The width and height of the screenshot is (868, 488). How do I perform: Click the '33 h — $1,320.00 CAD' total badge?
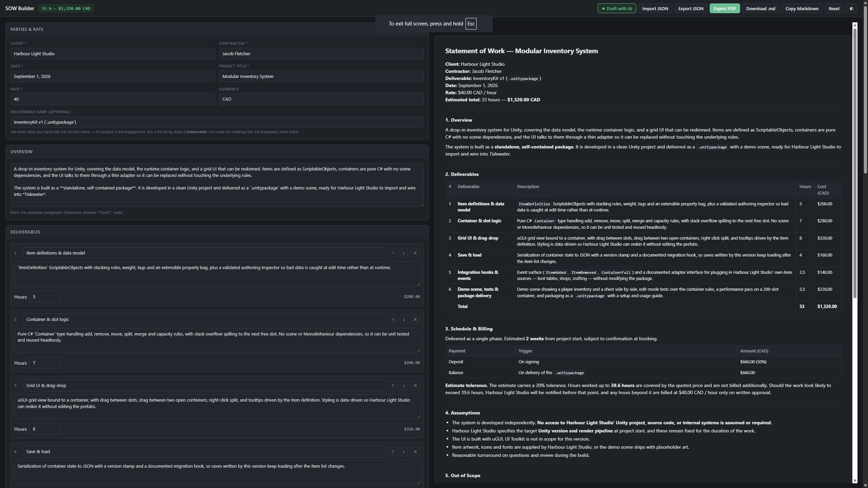pyautogui.click(x=66, y=8)
